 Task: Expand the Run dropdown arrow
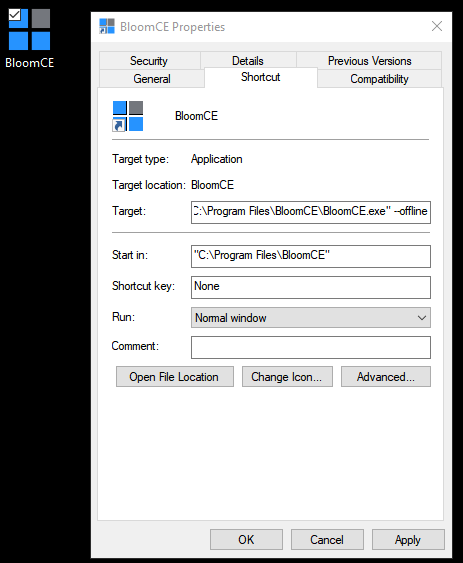coord(422,318)
